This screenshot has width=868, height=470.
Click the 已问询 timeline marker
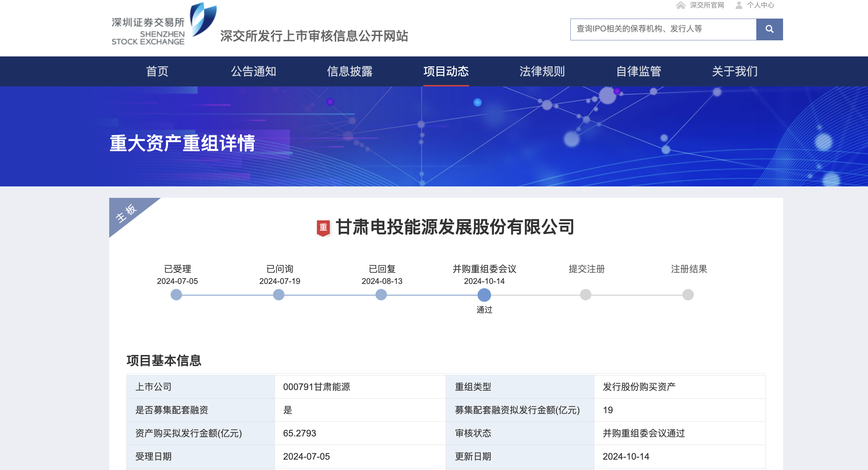click(279, 295)
